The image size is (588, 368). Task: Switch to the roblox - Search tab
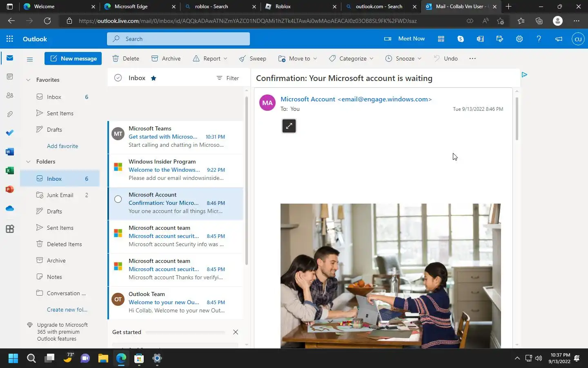coord(220,7)
